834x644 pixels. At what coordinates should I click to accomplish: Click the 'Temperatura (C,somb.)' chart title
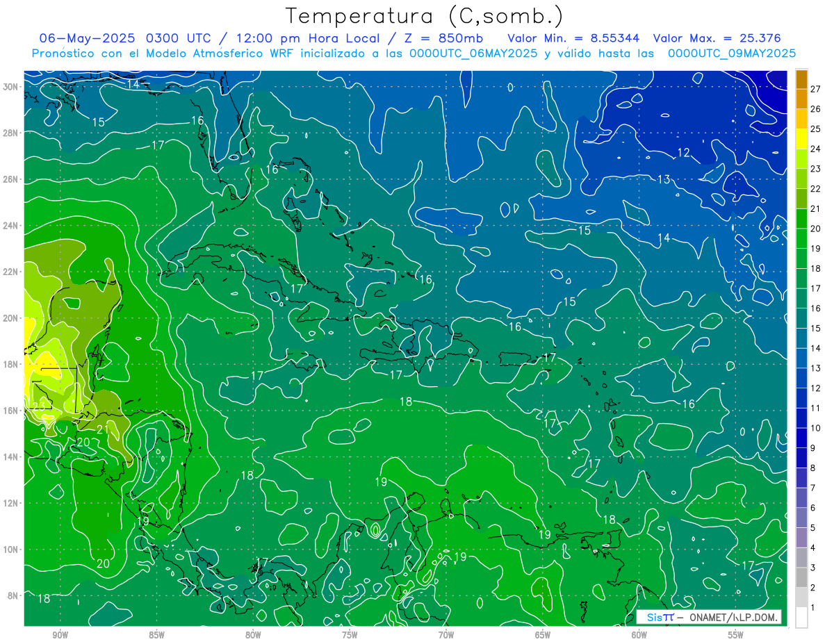(x=424, y=16)
